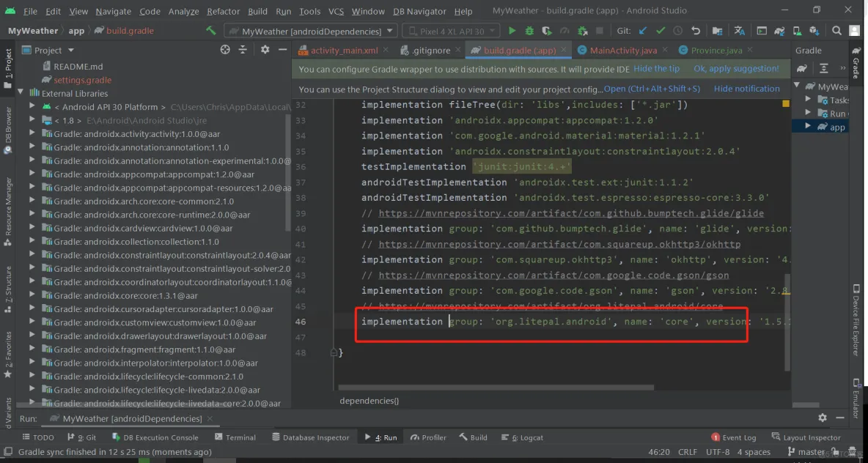Click the Search Everywhere magnifier icon

pyautogui.click(x=837, y=31)
